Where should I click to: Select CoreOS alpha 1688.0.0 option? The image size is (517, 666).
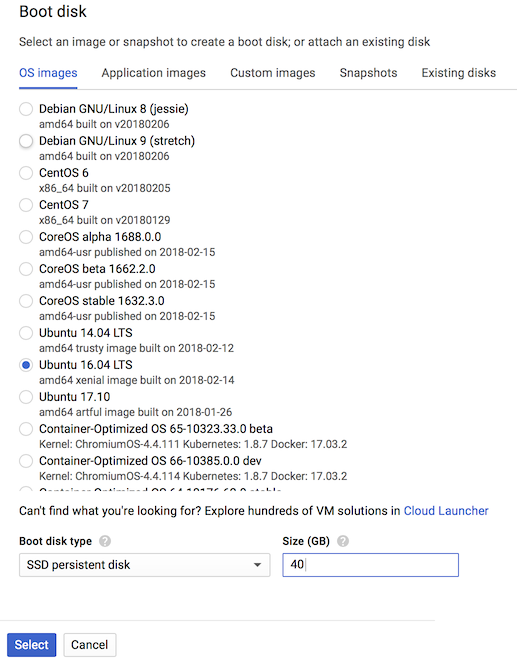tap(26, 237)
